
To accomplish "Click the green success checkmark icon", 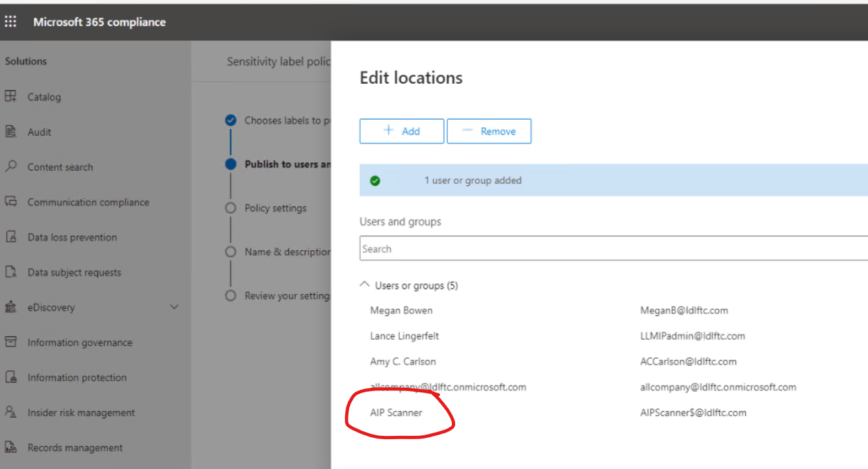I will 375,180.
